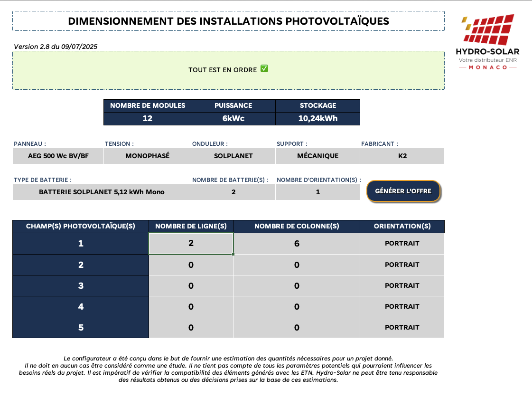Click the FABRICANT : label
The image size is (532, 398).
[380, 144]
